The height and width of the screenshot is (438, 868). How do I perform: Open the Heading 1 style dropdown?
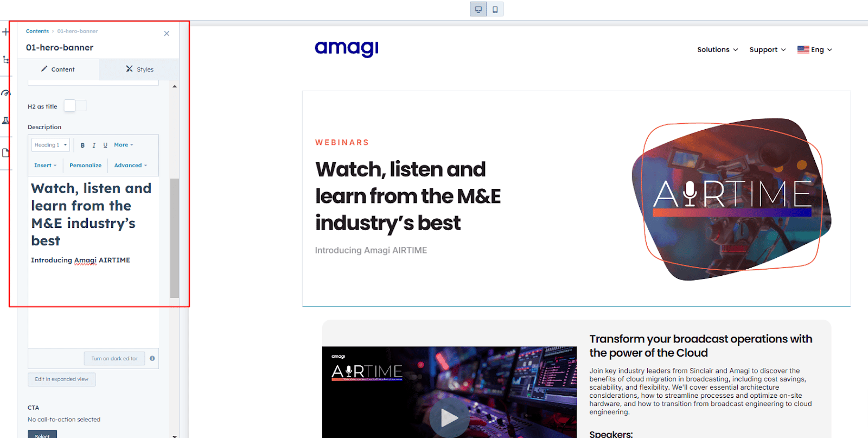(x=50, y=145)
